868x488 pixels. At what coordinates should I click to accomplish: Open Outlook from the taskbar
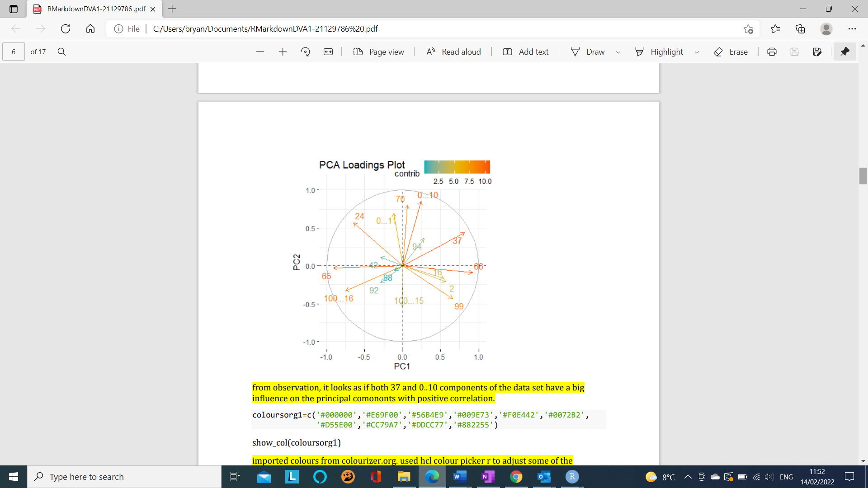click(544, 477)
